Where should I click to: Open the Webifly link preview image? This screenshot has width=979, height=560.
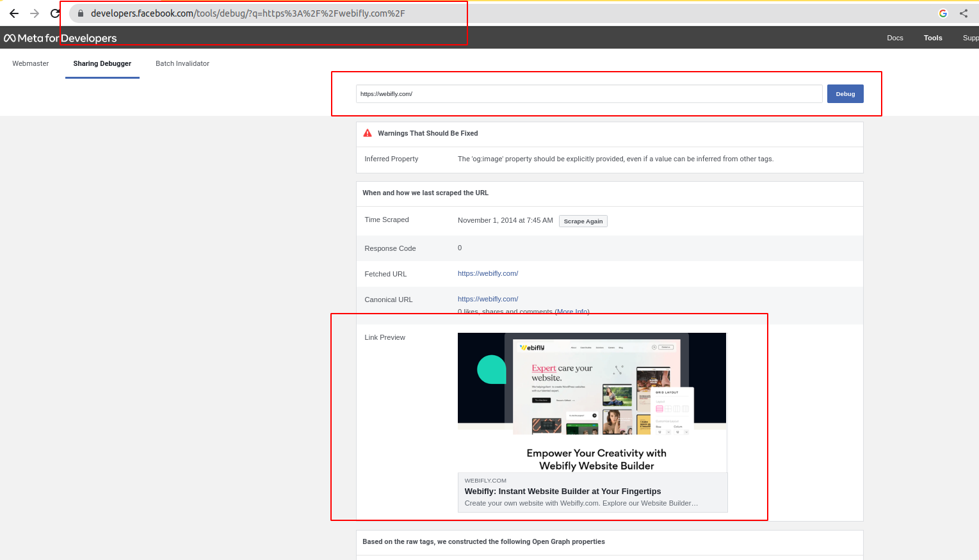592,403
